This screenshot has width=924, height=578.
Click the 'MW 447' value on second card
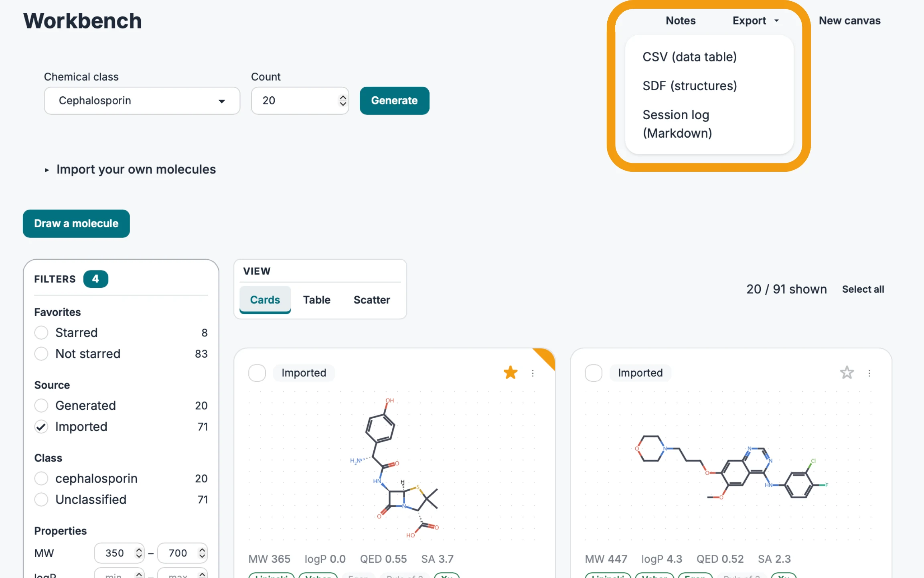pyautogui.click(x=606, y=559)
